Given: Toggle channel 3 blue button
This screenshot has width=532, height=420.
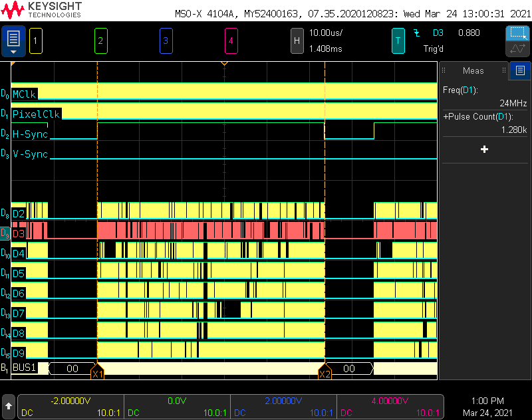Looking at the screenshot, I should (x=166, y=41).
